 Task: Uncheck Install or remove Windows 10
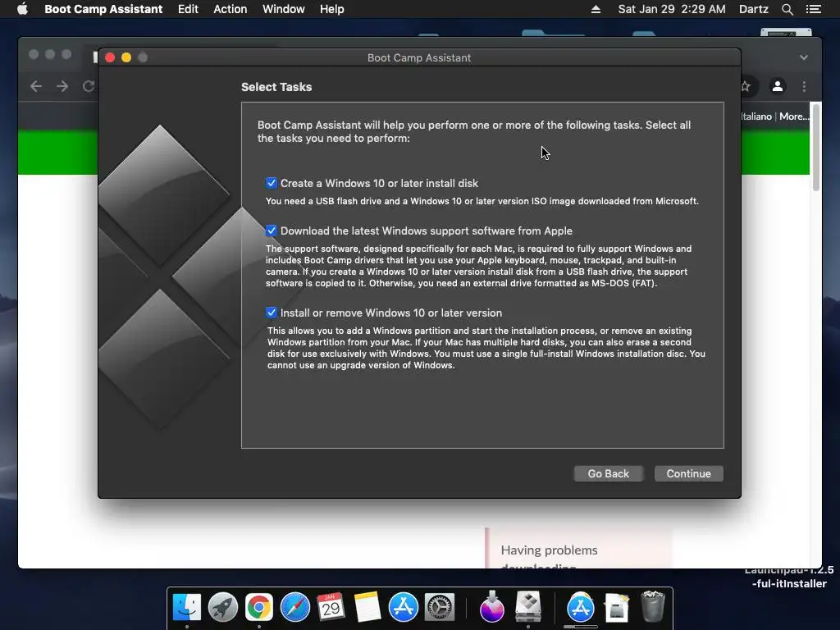[271, 313]
